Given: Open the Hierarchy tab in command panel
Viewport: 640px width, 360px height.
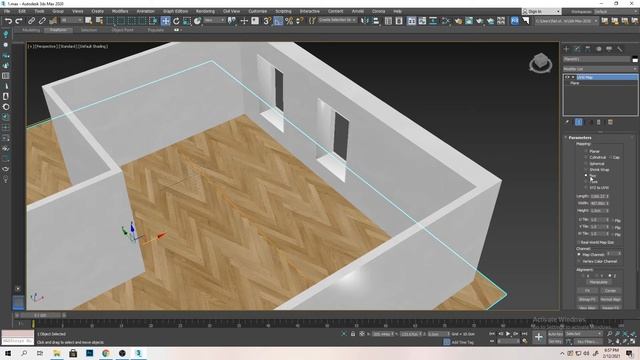Looking at the screenshot, I should coord(588,49).
